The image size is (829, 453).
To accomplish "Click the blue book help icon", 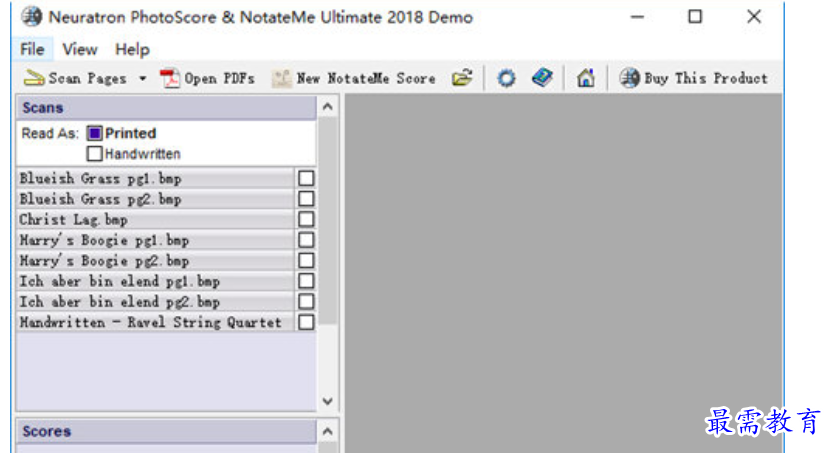I will tap(542, 78).
